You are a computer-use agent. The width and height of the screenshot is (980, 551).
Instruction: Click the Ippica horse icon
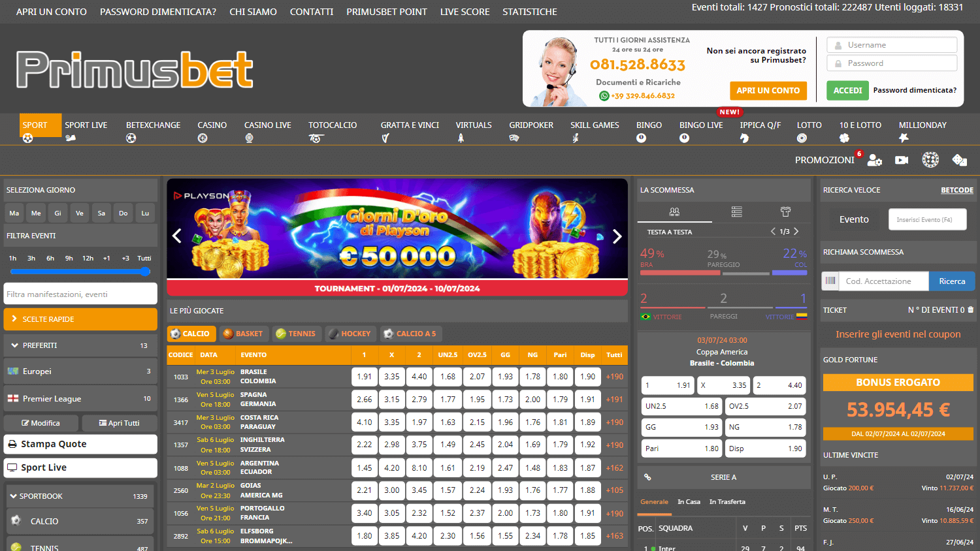(744, 138)
